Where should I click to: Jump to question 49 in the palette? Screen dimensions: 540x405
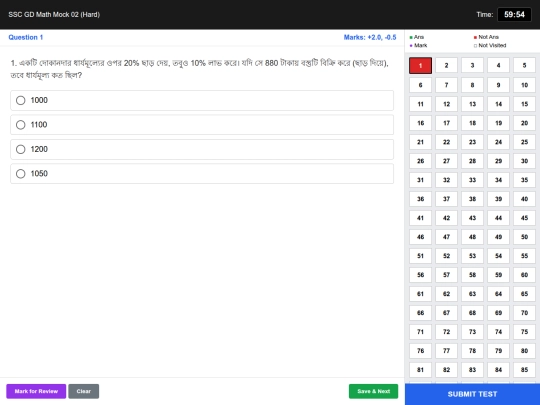(x=498, y=237)
